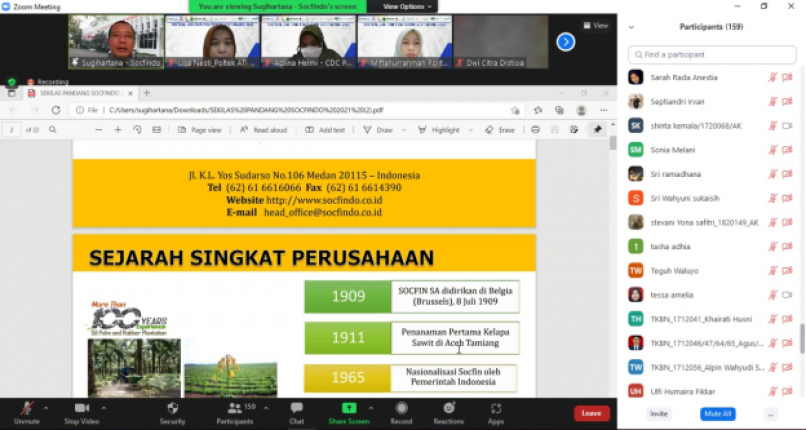
Task: Toggle mute for Sri ramadhana
Action: pyautogui.click(x=772, y=174)
